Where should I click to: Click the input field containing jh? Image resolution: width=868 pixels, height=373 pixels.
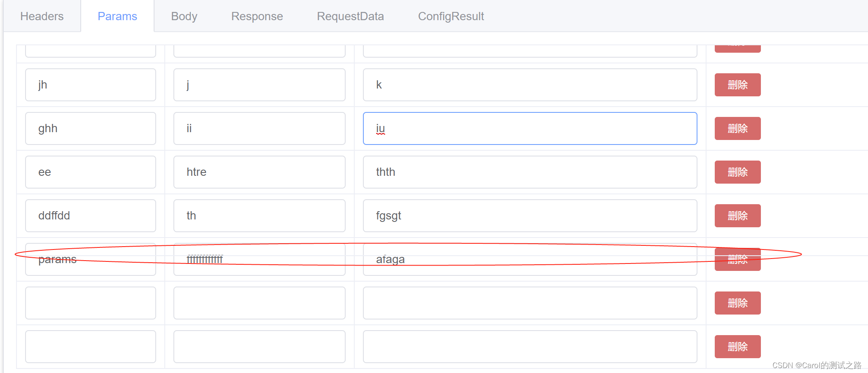90,85
